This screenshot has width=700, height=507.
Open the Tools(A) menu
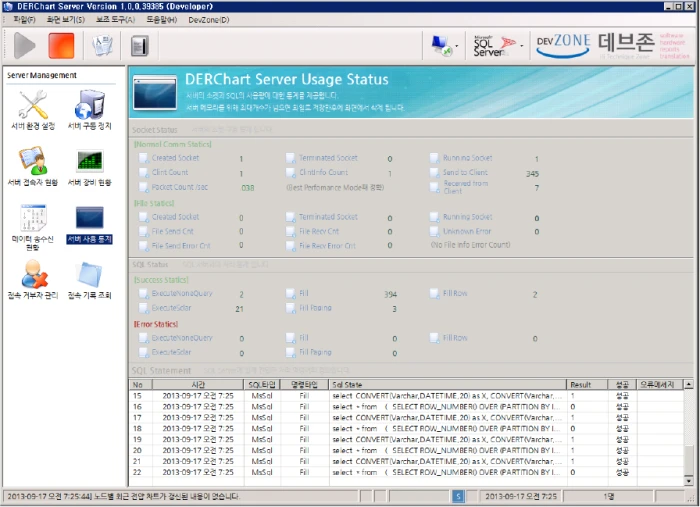click(x=115, y=20)
